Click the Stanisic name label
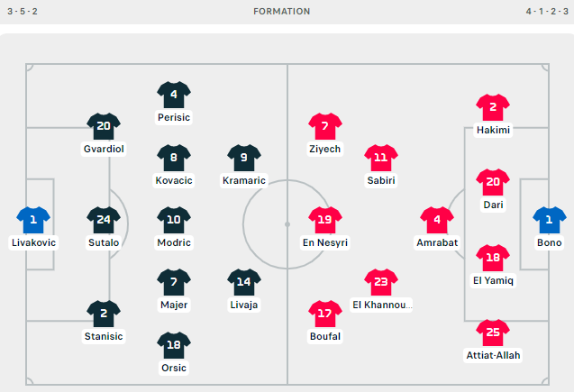Viewport: 574px width, 392px height. coord(104,336)
